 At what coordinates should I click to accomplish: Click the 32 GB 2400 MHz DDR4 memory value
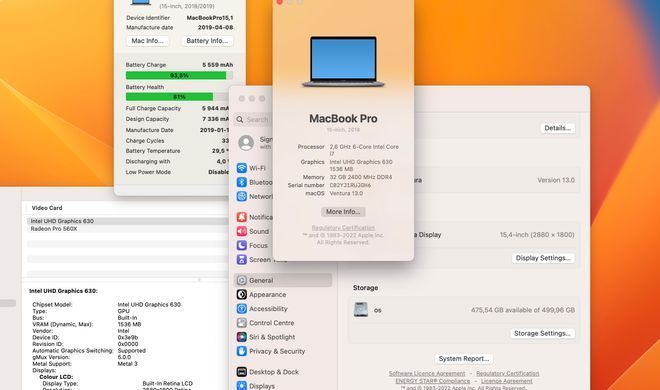pos(361,177)
